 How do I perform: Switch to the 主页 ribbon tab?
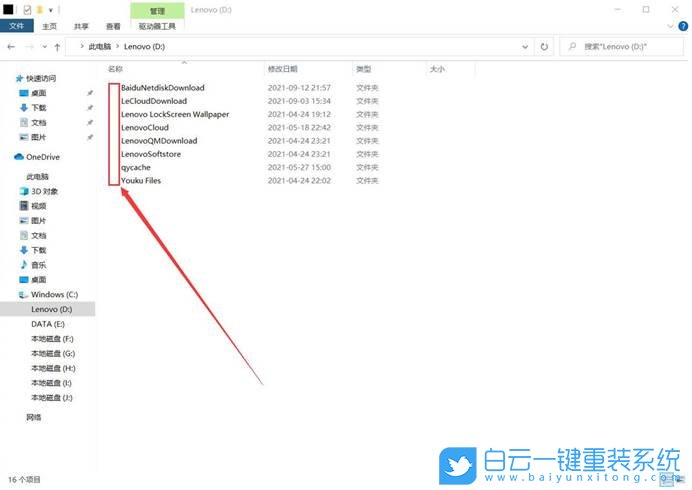click(x=49, y=26)
